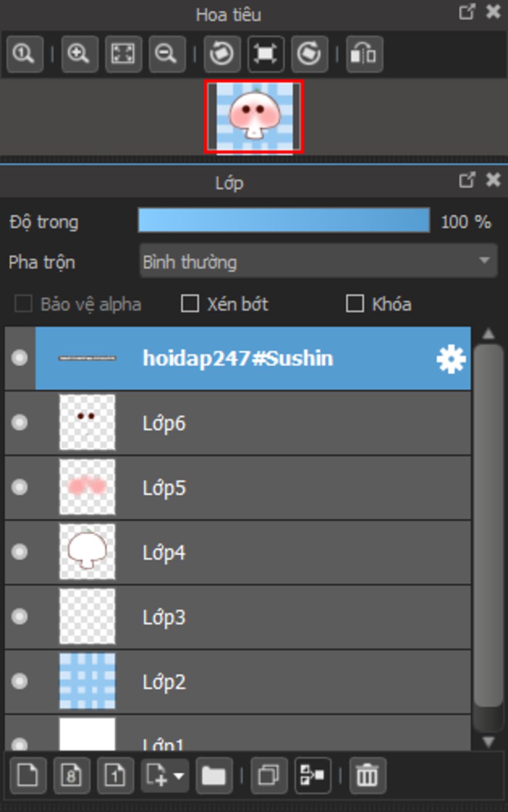Screen dimensions: 508x812
Task: Enable the Khóa lock checkbox
Action: 355,303
